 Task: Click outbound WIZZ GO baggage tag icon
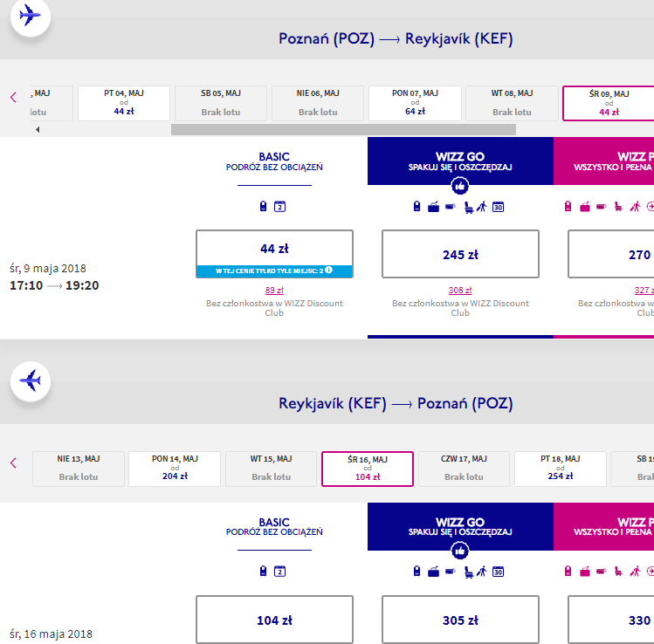451,207
